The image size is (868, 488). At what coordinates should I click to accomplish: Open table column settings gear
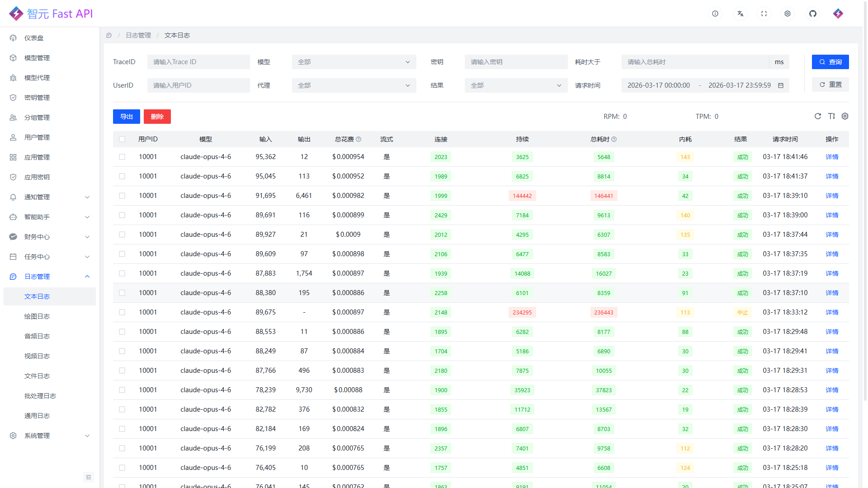(x=844, y=116)
